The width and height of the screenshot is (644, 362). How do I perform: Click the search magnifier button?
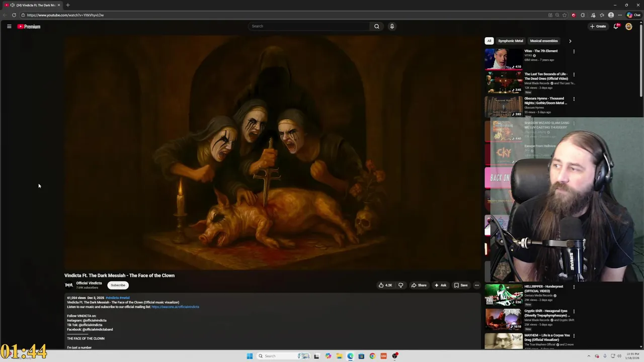376,26
